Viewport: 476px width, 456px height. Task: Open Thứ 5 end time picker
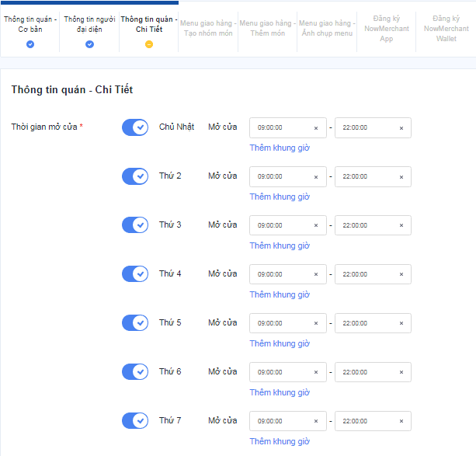tap(373, 323)
